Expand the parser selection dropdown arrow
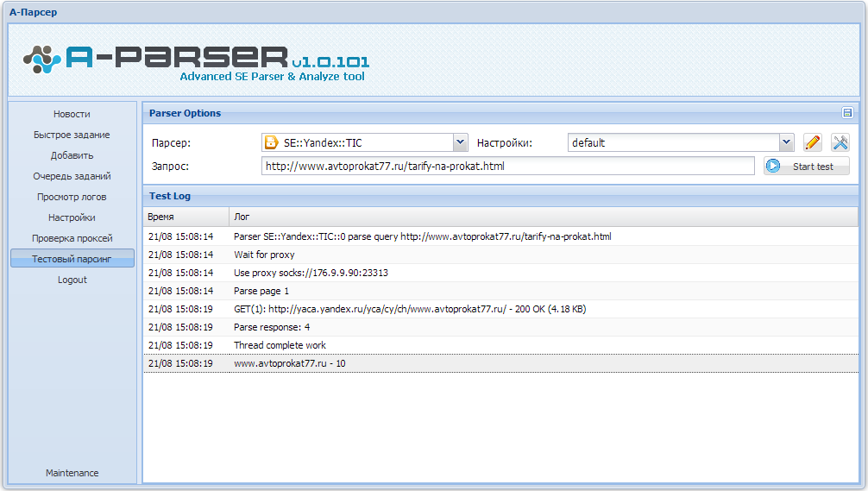This screenshot has width=868, height=491. (460, 143)
